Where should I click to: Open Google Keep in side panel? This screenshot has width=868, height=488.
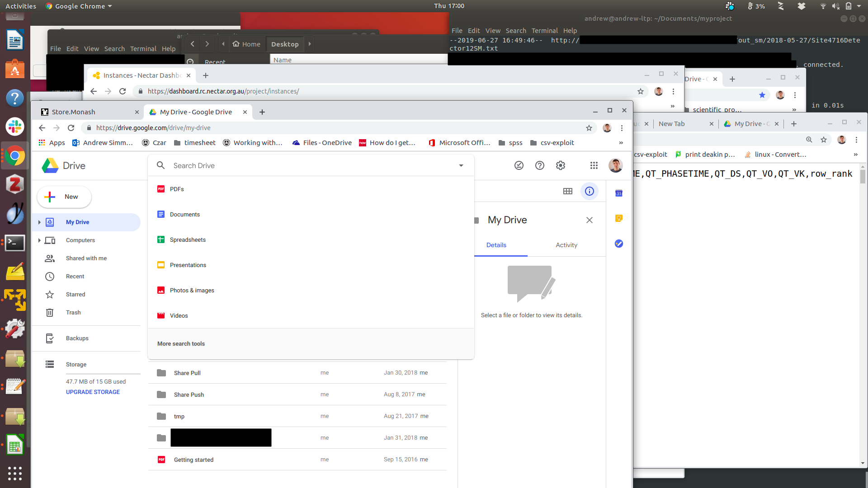coord(619,218)
